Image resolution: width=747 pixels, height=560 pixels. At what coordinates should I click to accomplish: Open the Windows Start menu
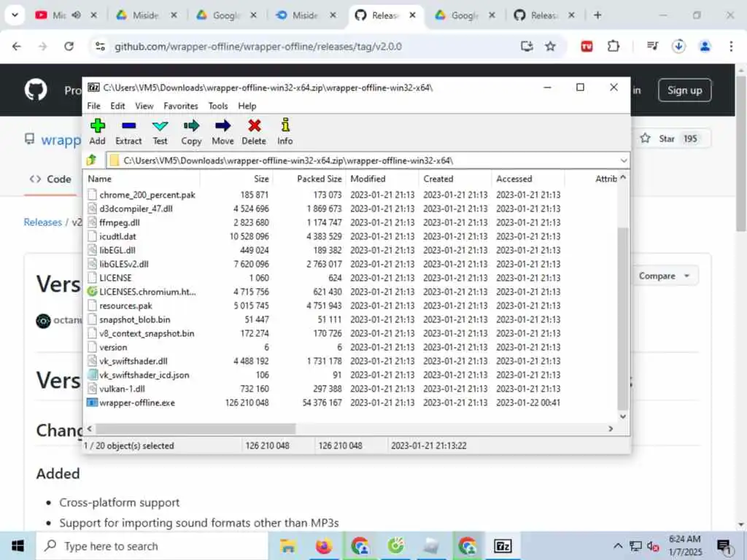[18, 545]
